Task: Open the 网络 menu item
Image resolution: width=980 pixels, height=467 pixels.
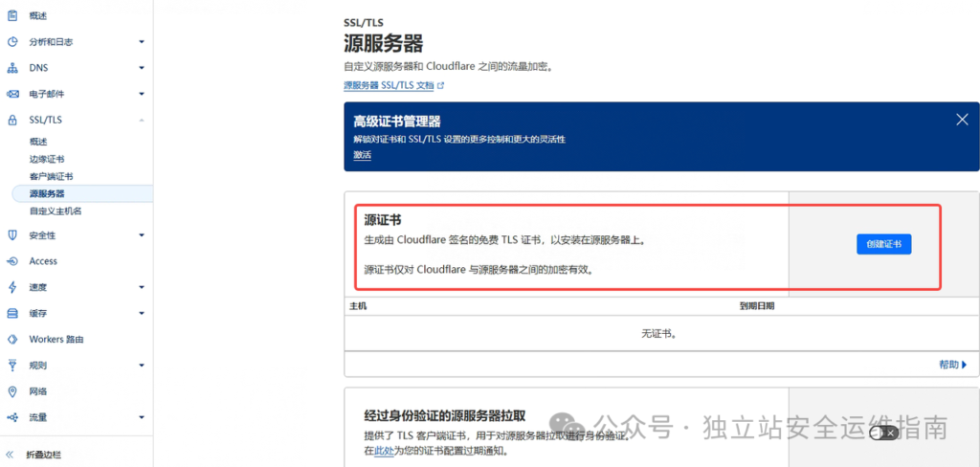Action: [38, 391]
